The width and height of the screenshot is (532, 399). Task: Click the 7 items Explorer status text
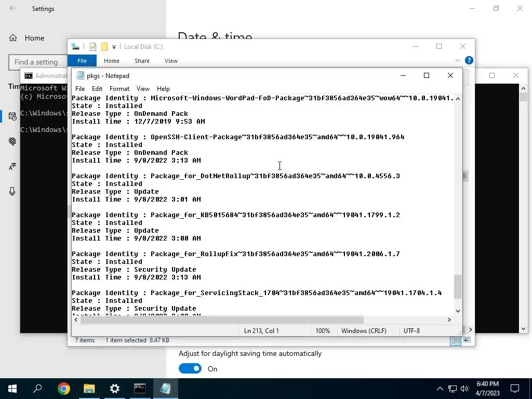(85, 340)
